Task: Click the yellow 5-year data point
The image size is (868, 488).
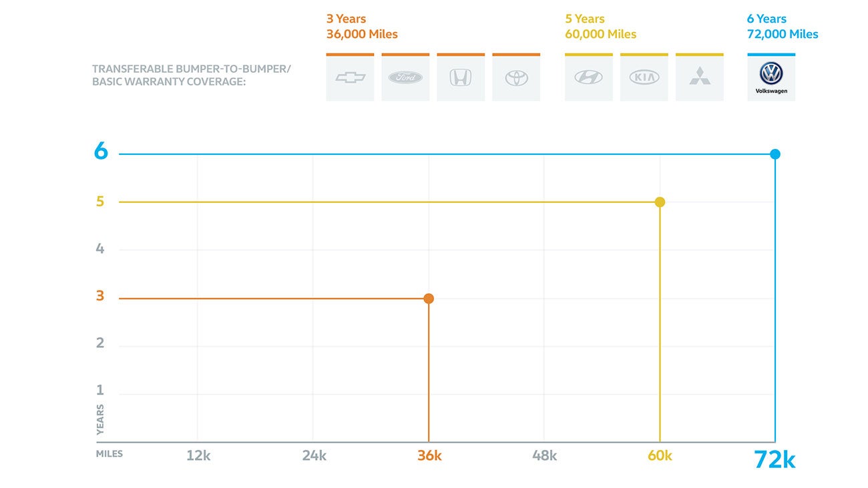Action: pos(660,202)
